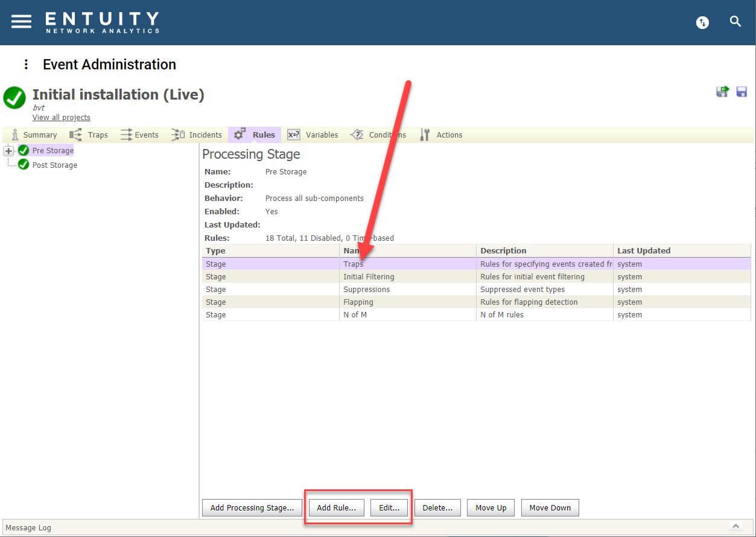
Task: Click the Entuity Network Analytics logo
Action: (102, 22)
